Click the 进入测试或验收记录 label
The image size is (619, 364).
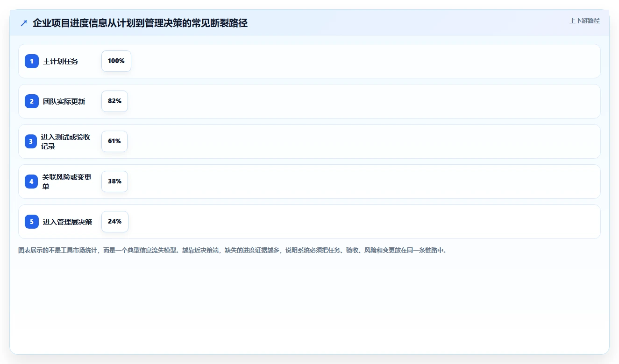click(65, 141)
